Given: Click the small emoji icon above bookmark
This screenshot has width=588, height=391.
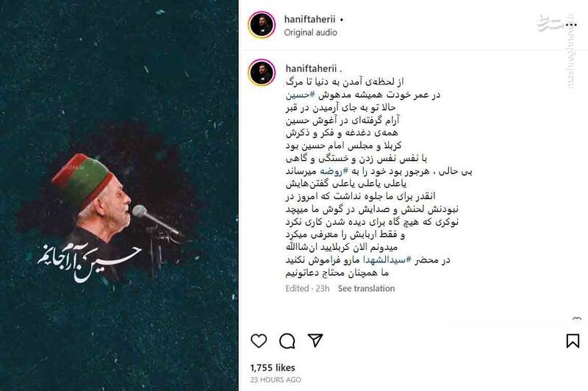Looking at the screenshot, I should 577,319.
